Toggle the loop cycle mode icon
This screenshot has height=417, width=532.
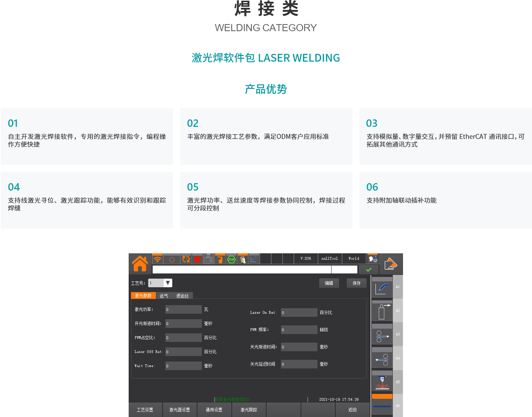click(x=186, y=259)
